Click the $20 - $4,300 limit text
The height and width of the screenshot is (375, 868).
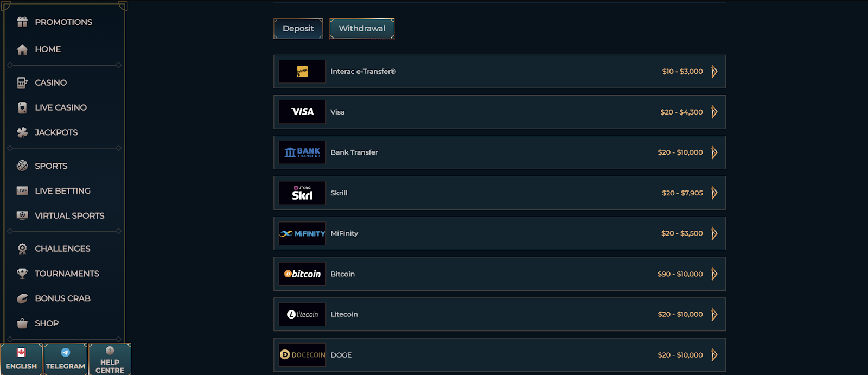(681, 112)
